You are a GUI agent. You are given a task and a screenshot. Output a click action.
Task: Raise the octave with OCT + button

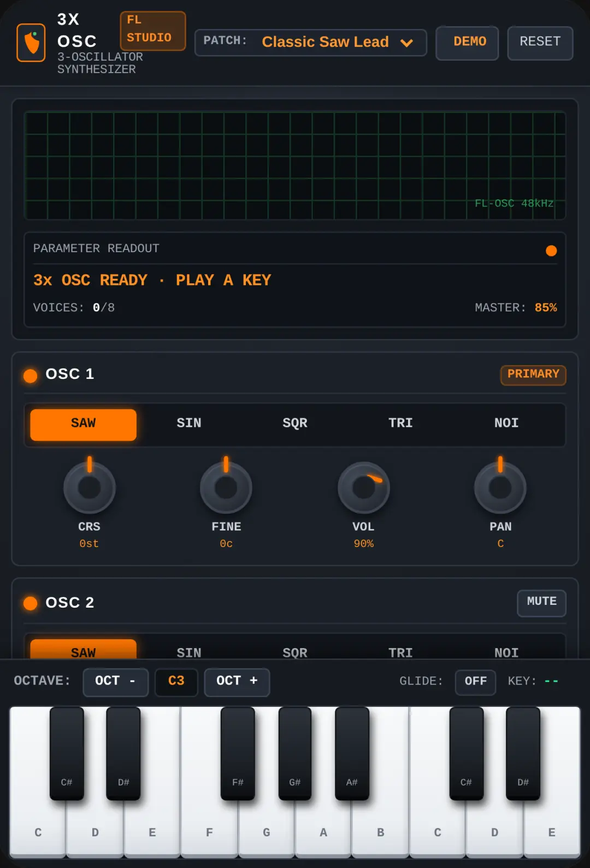237,682
